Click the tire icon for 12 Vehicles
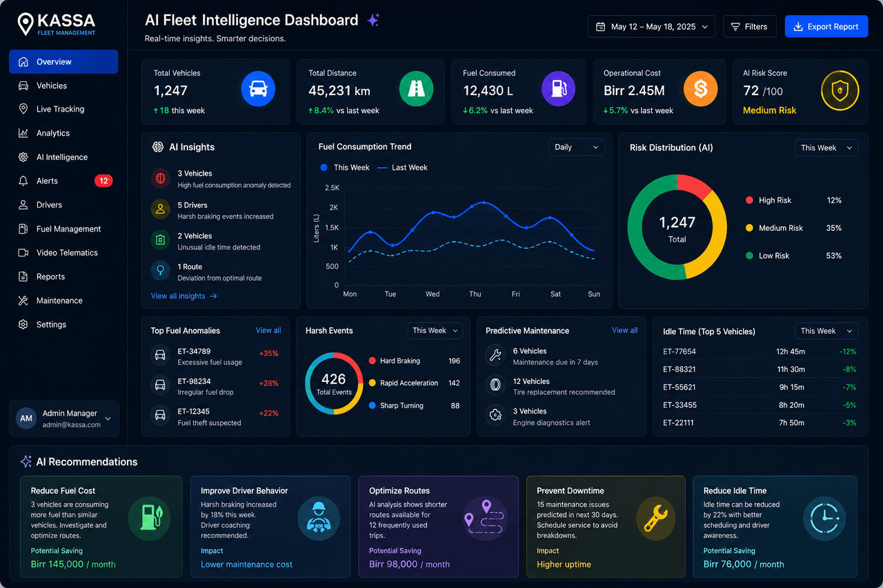This screenshot has width=883, height=588. click(x=495, y=385)
